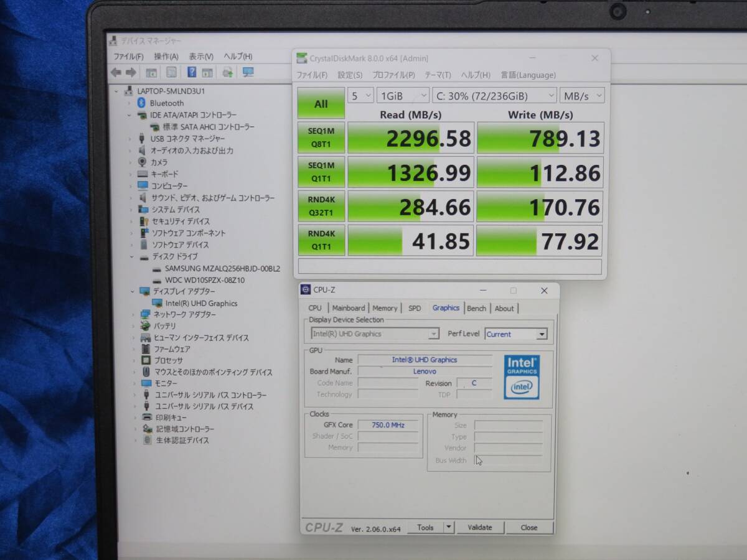Open the drive dropdown showing C: 30%
747x560 pixels.
(x=494, y=96)
